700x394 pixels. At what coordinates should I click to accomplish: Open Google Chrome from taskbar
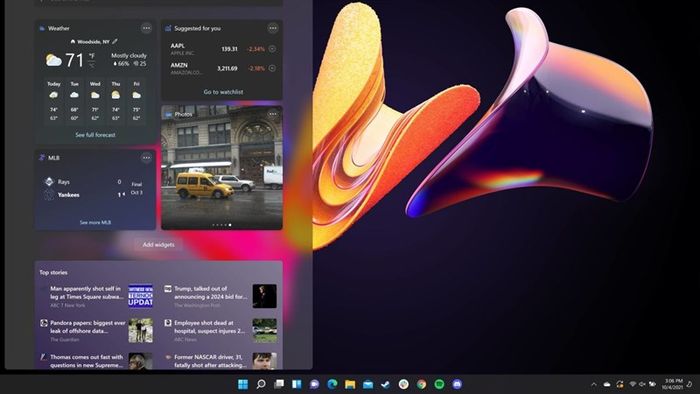pyautogui.click(x=421, y=384)
